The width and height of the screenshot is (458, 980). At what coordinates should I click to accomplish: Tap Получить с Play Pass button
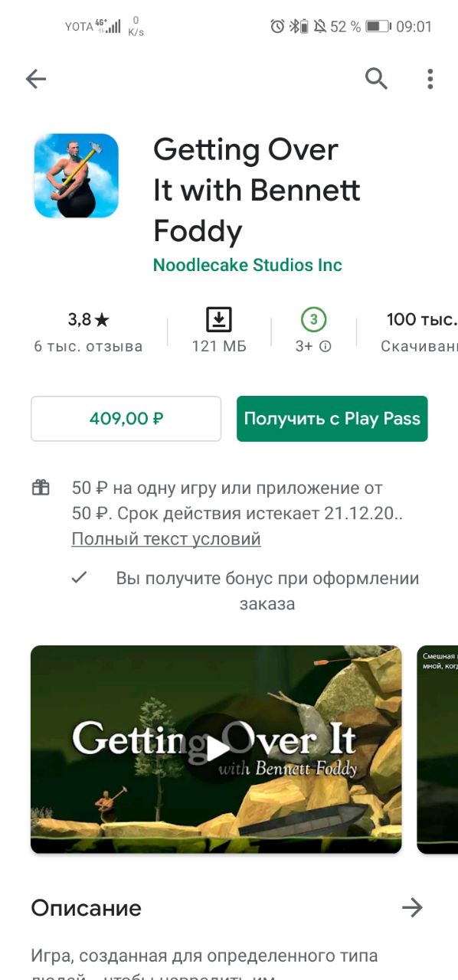(x=332, y=419)
